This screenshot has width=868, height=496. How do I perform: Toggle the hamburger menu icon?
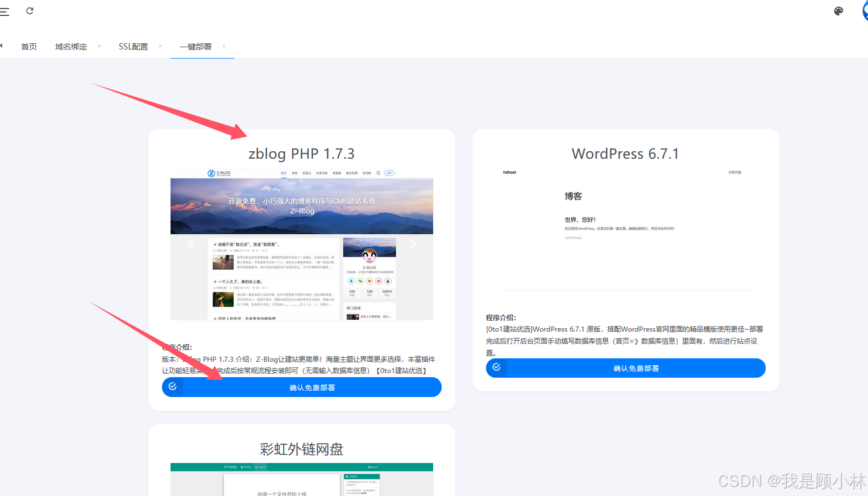click(5, 11)
